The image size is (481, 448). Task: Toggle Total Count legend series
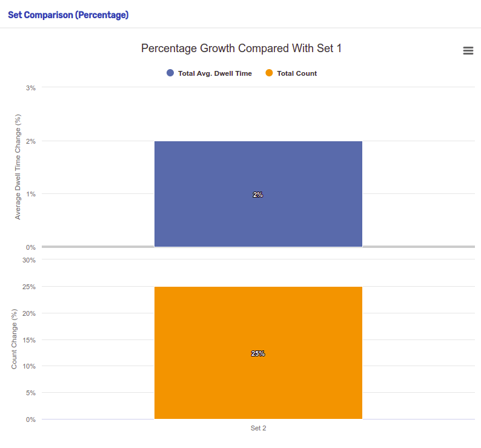[291, 73]
